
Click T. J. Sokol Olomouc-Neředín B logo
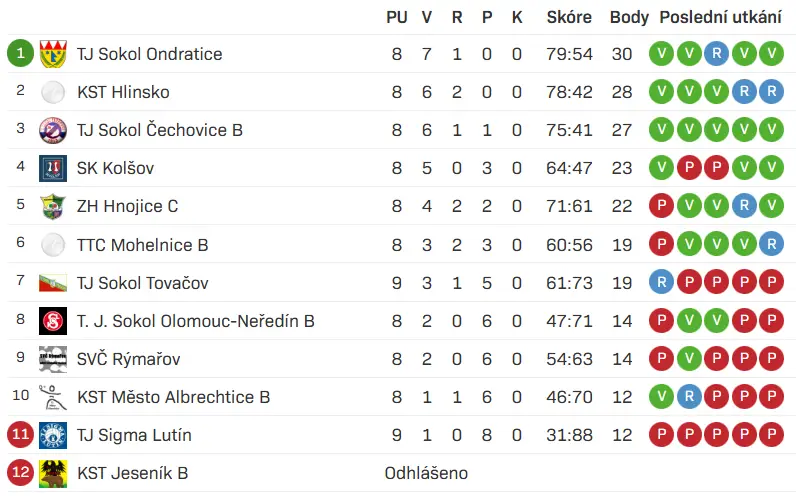pyautogui.click(x=53, y=321)
